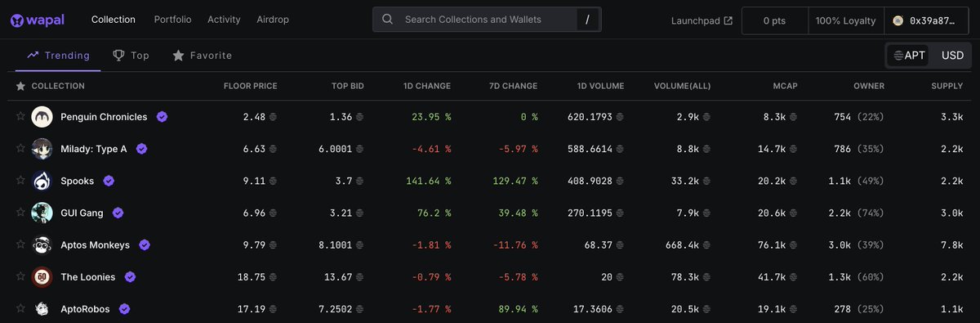Toggle AptoRobos favorite star

(20, 308)
